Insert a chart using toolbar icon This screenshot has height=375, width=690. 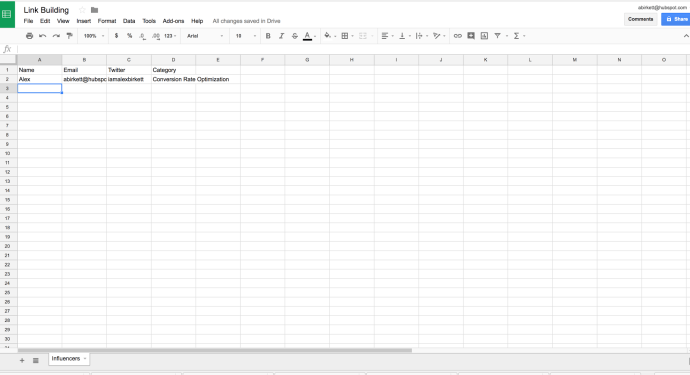tap(484, 36)
